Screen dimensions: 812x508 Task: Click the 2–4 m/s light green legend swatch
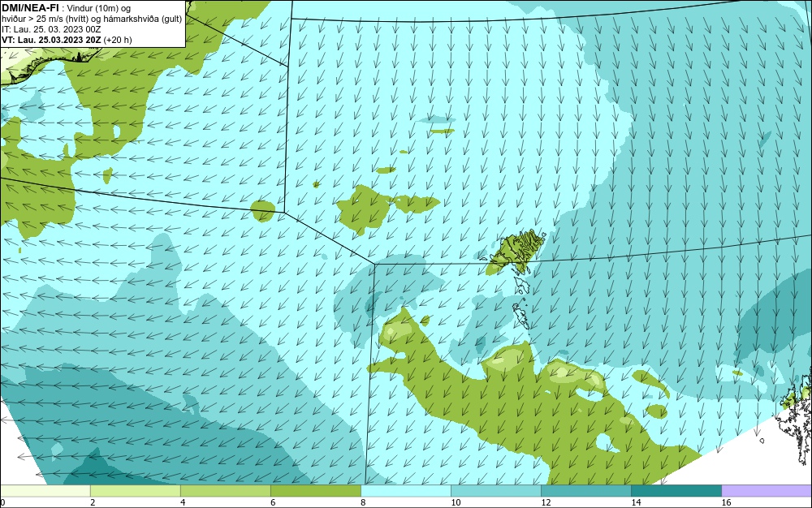[136, 491]
